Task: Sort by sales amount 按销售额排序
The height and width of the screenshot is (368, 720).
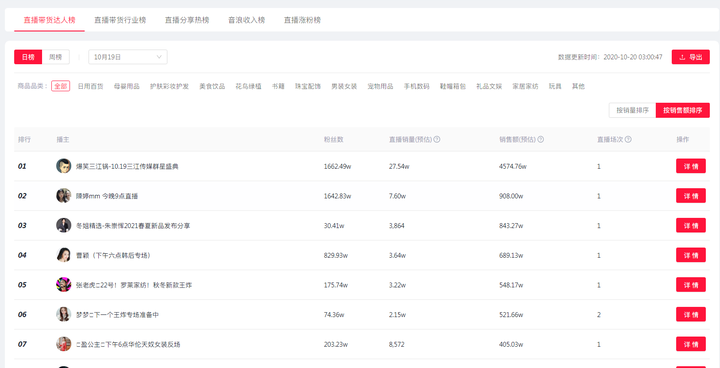Action: (x=683, y=110)
